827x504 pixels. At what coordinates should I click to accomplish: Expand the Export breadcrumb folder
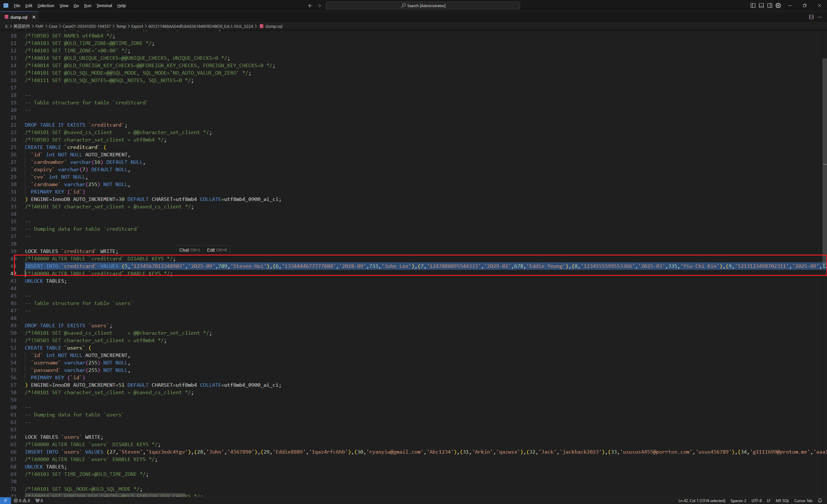pos(137,26)
